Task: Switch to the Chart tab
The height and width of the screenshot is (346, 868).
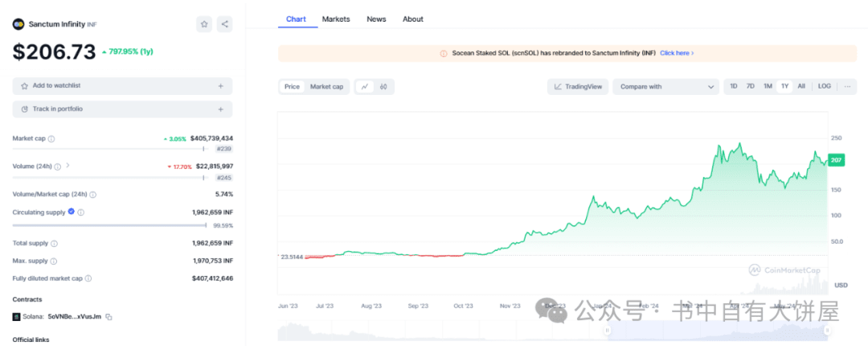Action: click(x=296, y=19)
